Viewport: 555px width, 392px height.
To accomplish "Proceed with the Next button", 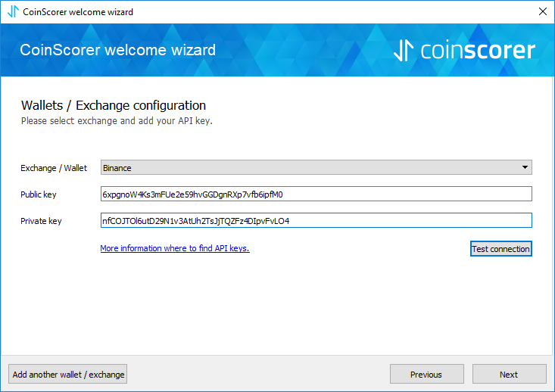I will [x=509, y=375].
